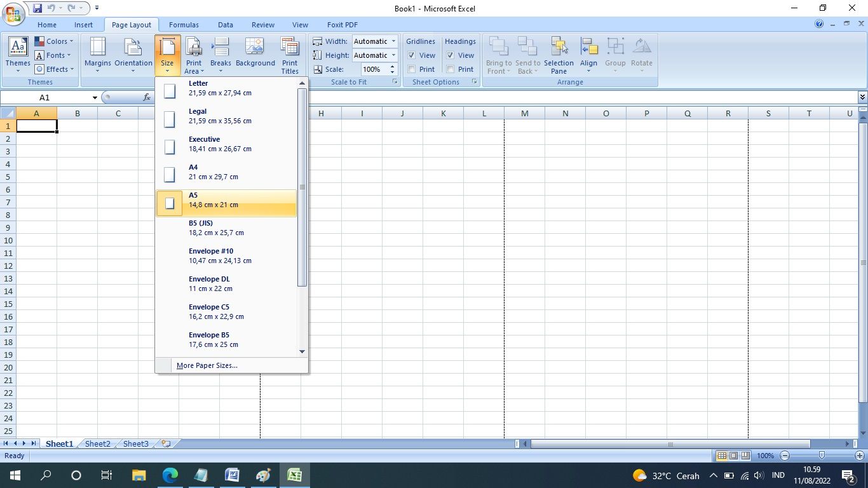868x488 pixels.
Task: Zoom out with the minus button
Action: pos(785,456)
